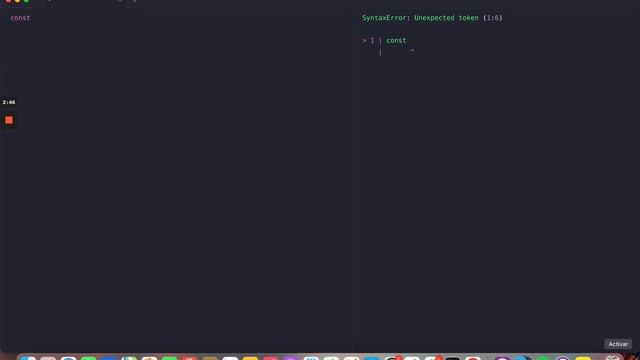The width and height of the screenshot is (640, 360).
Task: Stop the recording with the red square
Action: 9,120
